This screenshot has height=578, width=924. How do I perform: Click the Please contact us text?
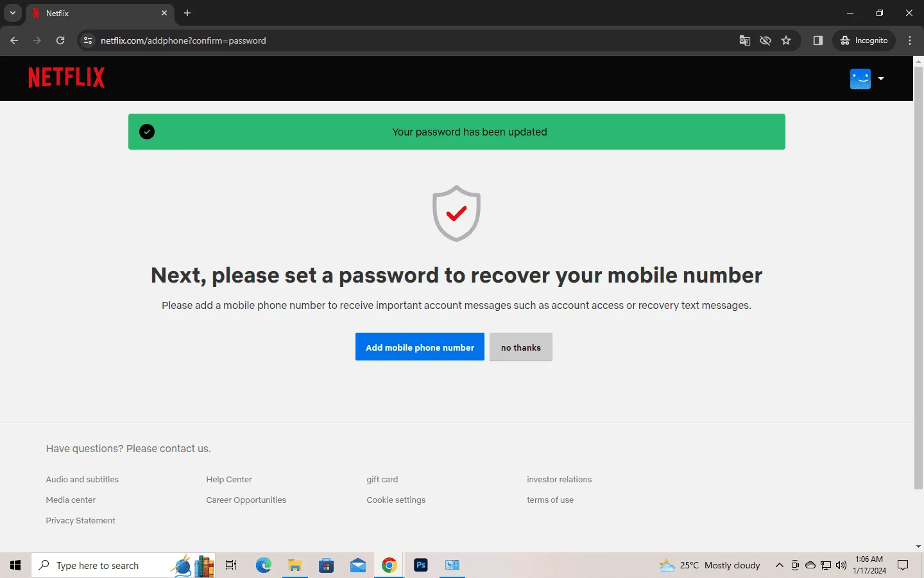tap(169, 448)
